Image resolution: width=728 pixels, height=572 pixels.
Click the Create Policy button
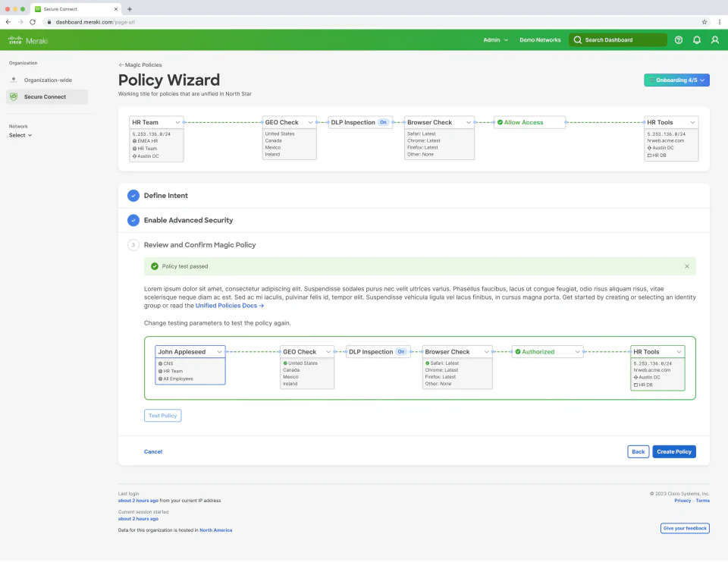coord(673,451)
